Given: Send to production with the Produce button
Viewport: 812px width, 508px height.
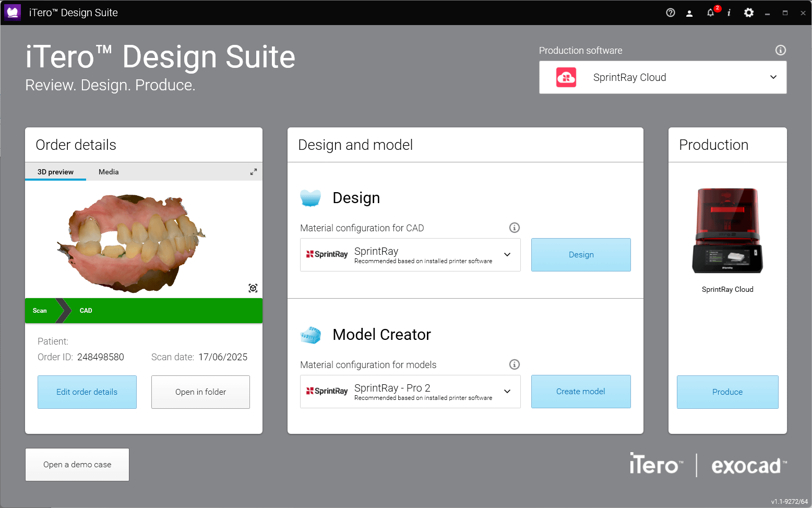Looking at the screenshot, I should [x=727, y=392].
